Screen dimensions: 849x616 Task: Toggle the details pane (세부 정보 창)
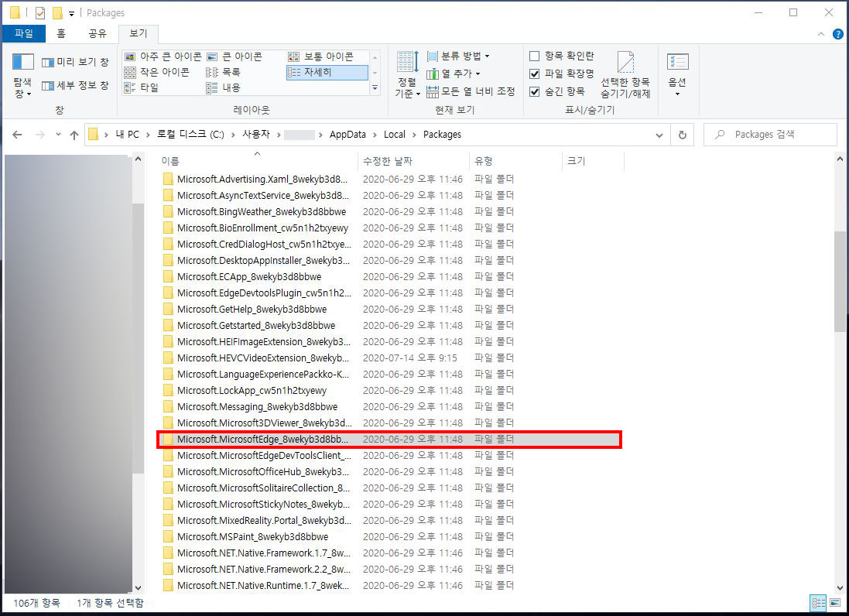75,86
